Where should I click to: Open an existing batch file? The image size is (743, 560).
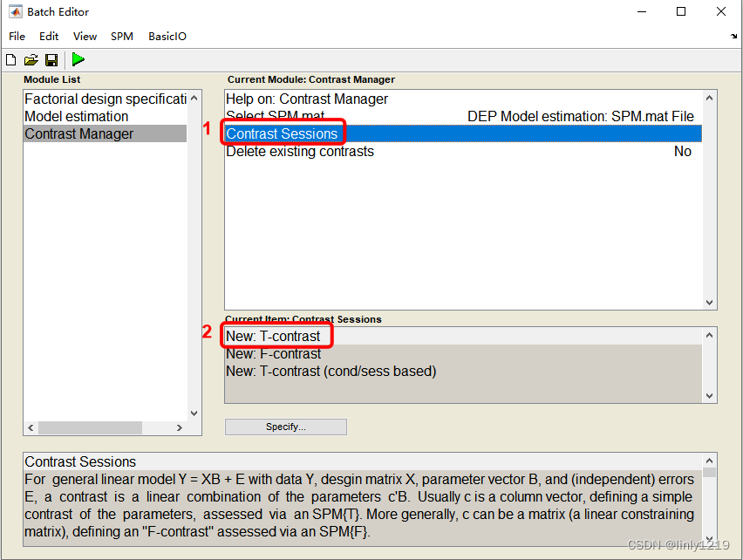tap(31, 59)
